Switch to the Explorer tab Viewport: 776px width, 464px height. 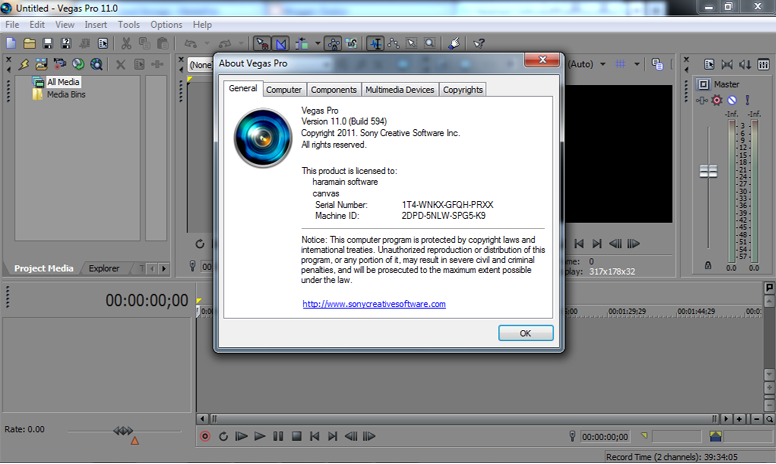pos(104,268)
